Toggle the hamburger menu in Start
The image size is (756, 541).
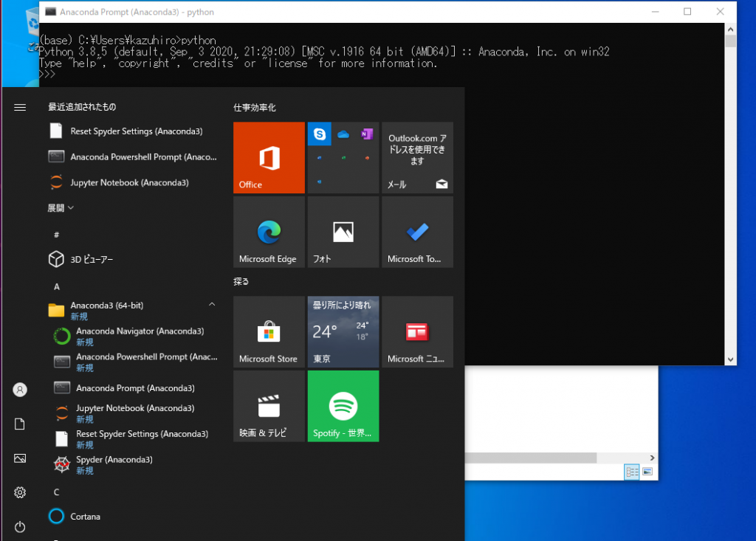pos(20,108)
